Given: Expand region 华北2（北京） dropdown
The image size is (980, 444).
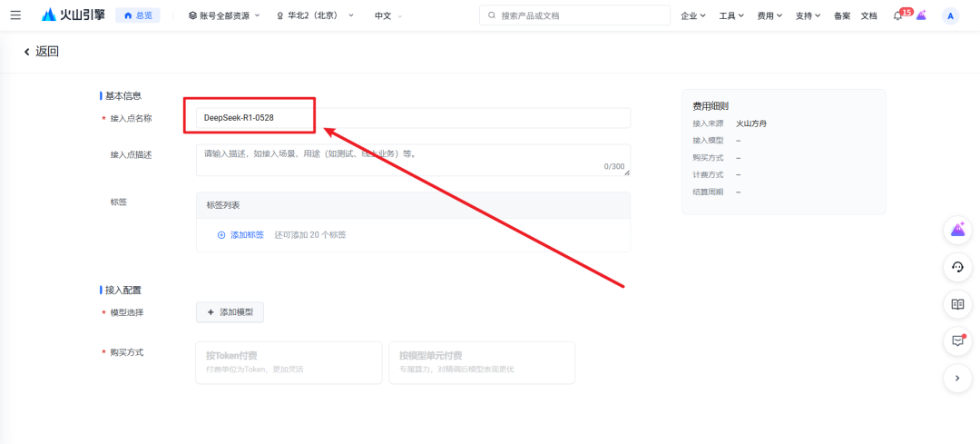Looking at the screenshot, I should point(316,15).
